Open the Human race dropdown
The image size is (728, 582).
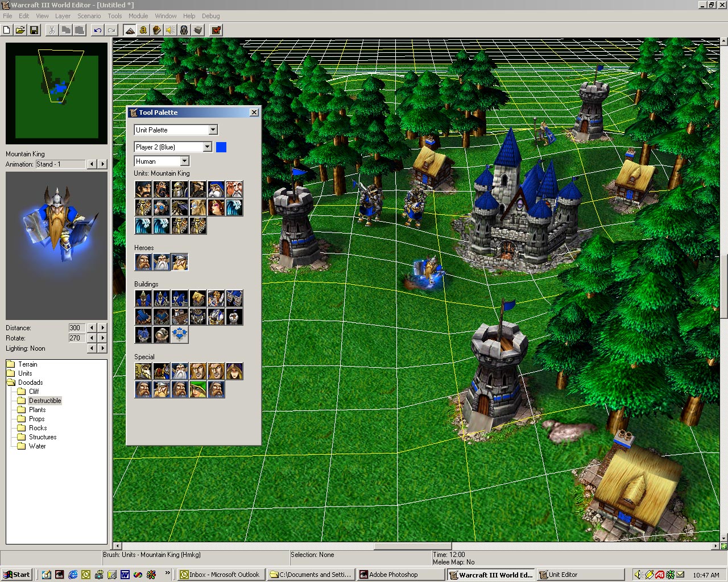coord(162,161)
